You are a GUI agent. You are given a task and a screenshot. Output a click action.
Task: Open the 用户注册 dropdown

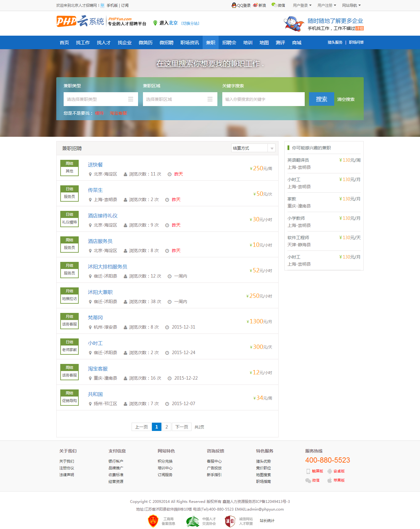[327, 5]
